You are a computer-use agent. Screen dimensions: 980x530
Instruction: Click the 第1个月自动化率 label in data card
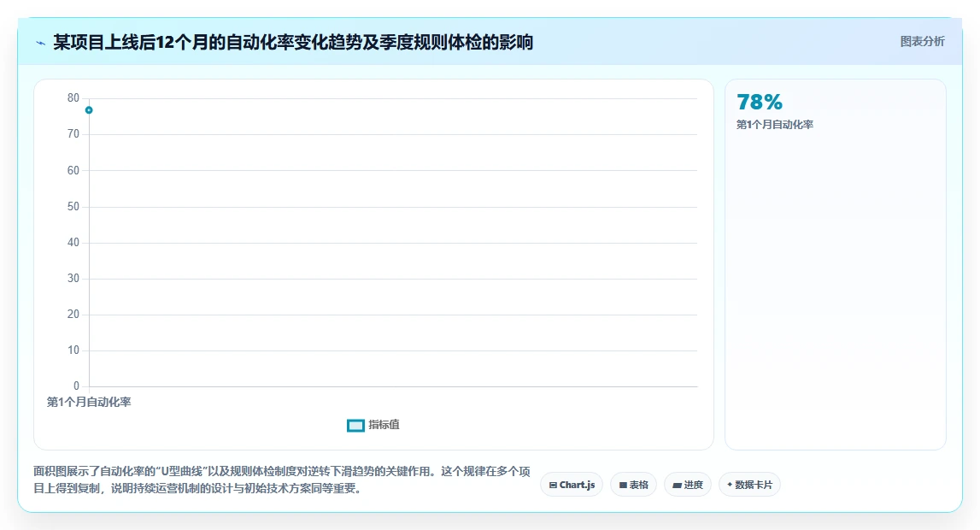pyautogui.click(x=774, y=124)
